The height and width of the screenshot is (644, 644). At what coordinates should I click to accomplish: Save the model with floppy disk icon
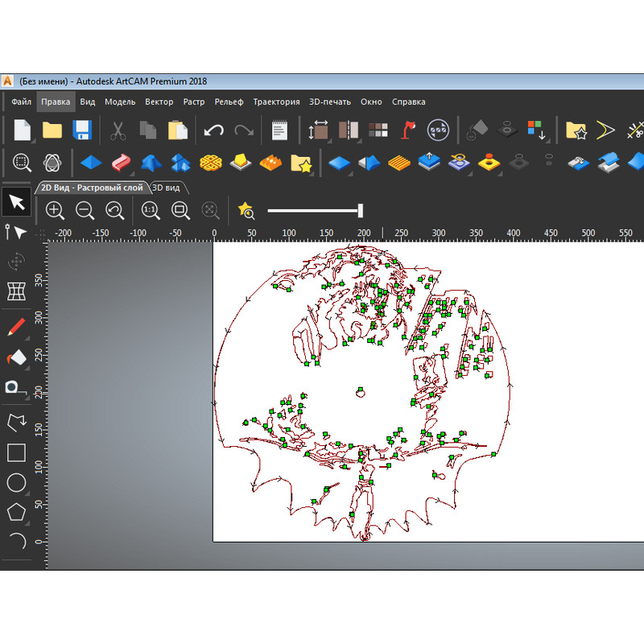[81, 130]
